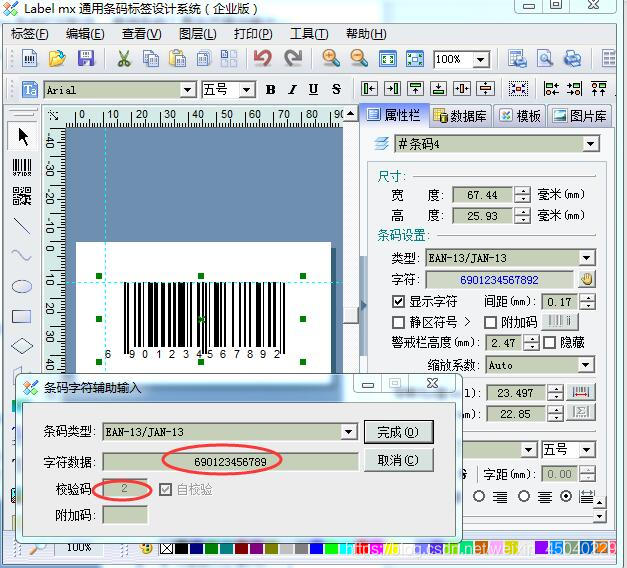627x568 pixels.
Task: Open barcode character helper hand icon
Action: click(x=586, y=279)
